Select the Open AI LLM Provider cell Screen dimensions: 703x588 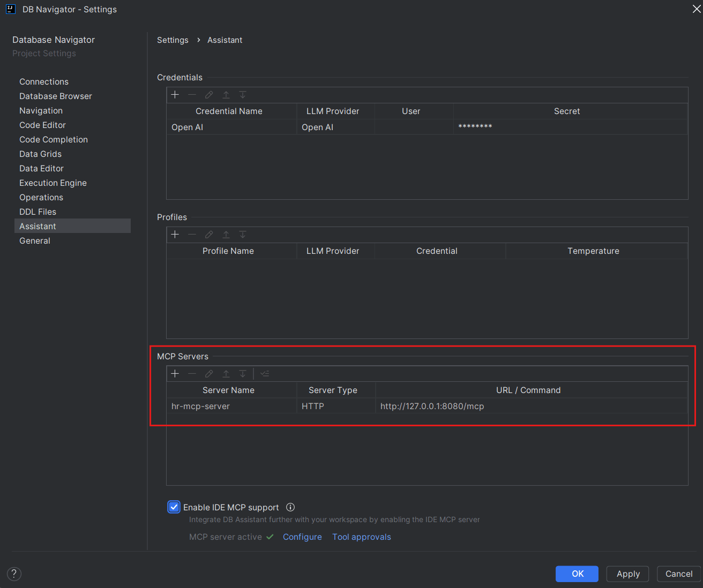336,127
